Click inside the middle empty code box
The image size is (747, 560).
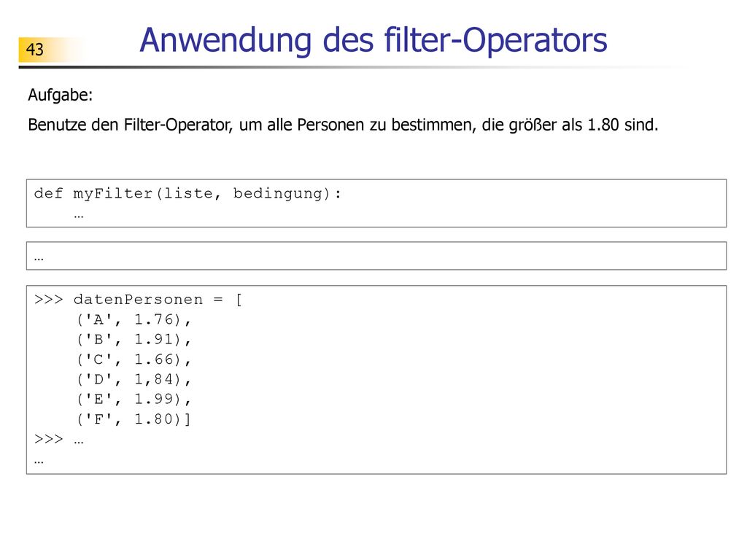tap(376, 256)
